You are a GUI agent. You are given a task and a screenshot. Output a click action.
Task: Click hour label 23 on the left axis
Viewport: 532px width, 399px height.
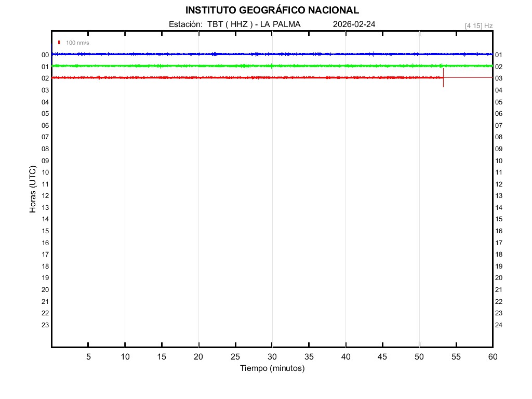(45, 325)
